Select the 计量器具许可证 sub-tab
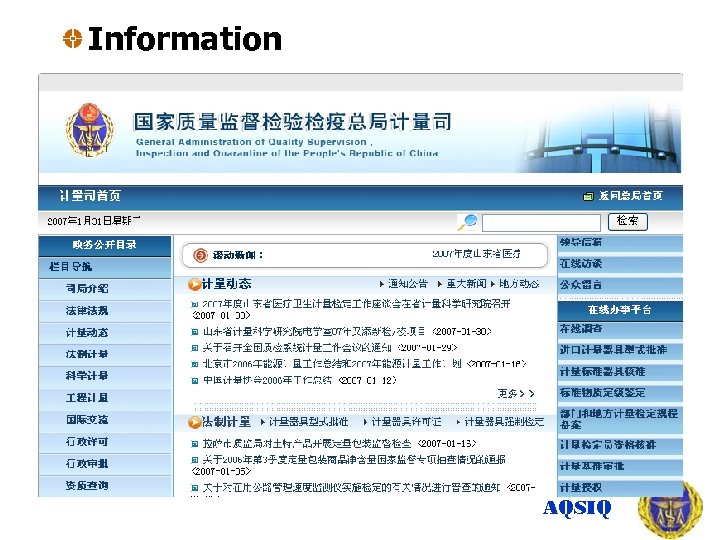The image size is (720, 540). click(406, 422)
